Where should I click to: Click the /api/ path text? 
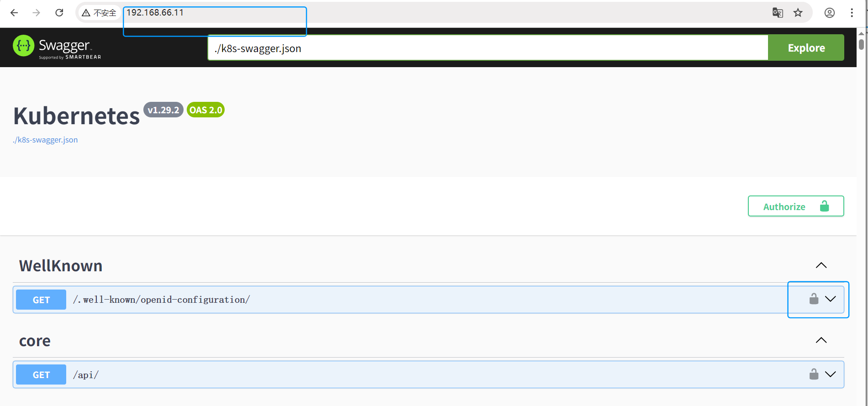click(x=86, y=375)
